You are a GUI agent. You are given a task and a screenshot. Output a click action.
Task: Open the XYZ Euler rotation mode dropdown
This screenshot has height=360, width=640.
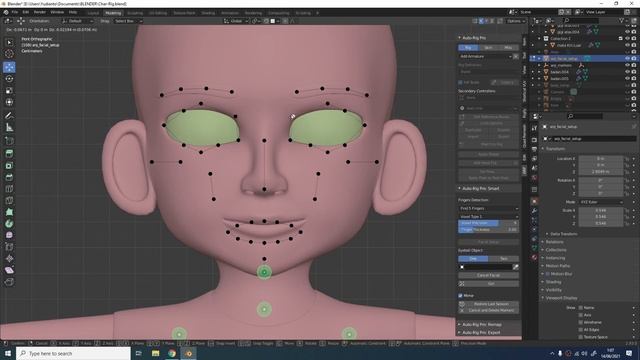click(x=602, y=202)
